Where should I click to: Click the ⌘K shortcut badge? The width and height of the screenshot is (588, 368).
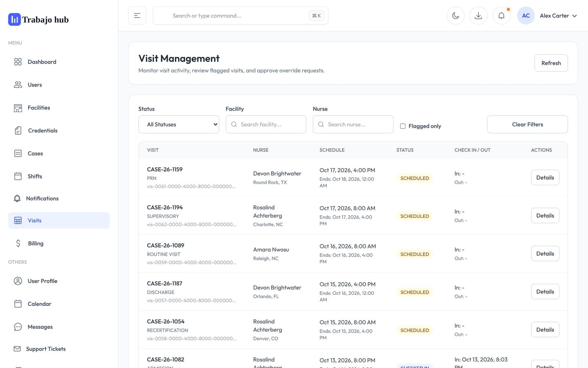316,15
